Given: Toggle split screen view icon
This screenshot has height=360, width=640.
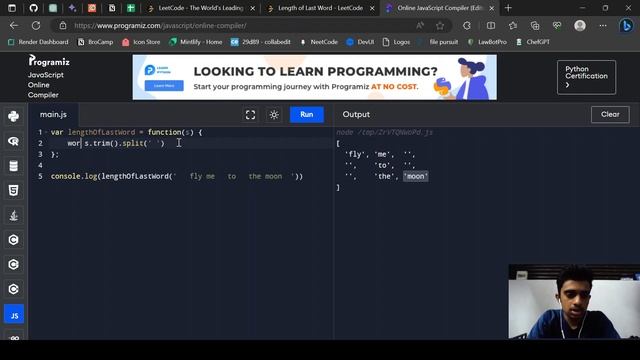Looking at the screenshot, I should tap(491, 26).
